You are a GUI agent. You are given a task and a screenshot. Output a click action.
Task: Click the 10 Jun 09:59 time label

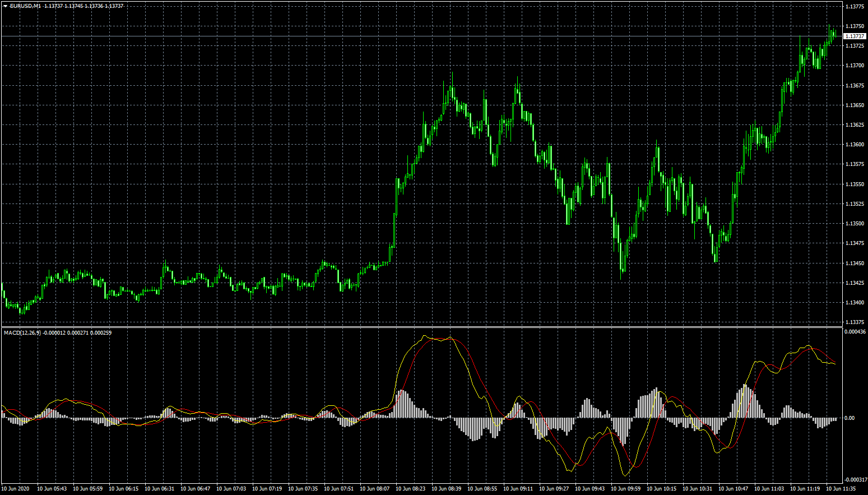click(626, 489)
